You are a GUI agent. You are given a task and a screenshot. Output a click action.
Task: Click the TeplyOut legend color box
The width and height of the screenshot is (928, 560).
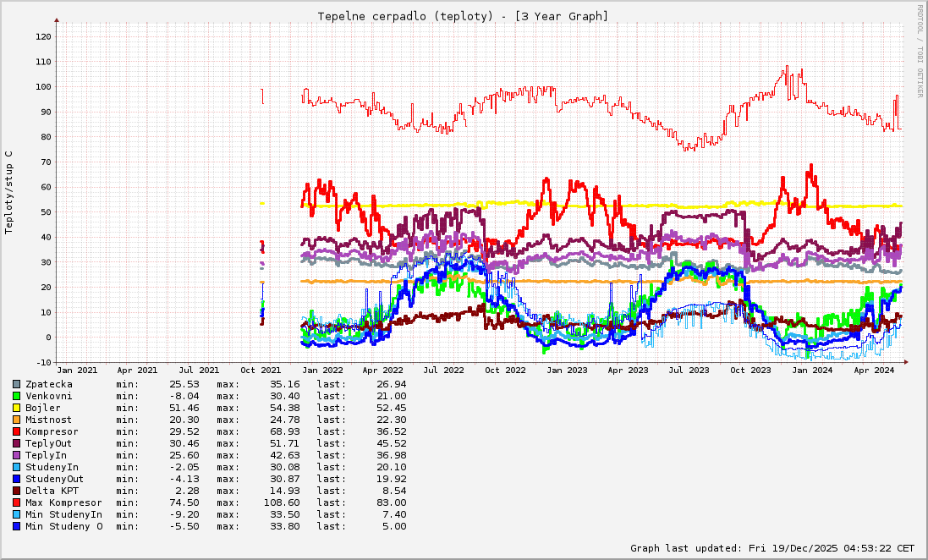tap(16, 443)
